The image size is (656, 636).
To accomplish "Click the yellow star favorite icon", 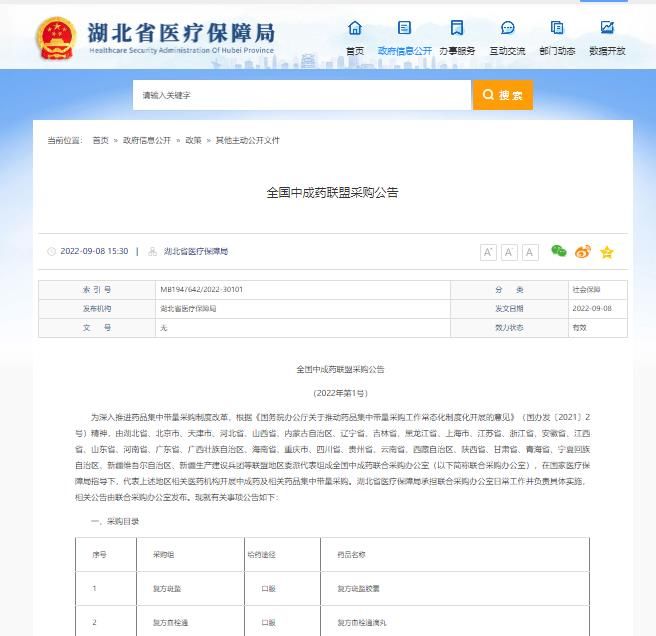I will 607,252.
